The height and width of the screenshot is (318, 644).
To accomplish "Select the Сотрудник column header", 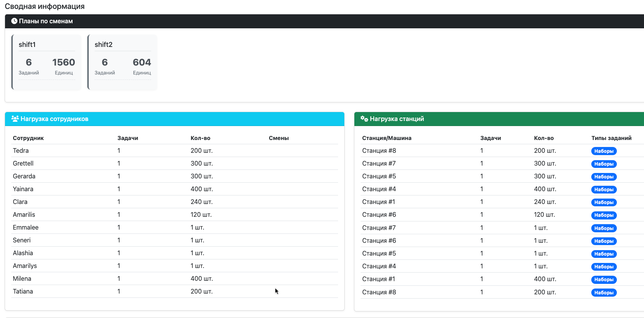I will (x=28, y=138).
